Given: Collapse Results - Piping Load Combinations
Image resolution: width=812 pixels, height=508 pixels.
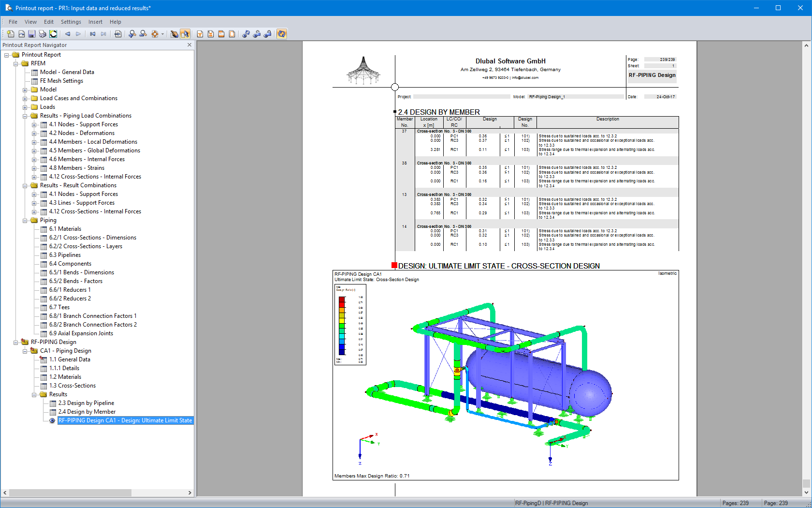Looking at the screenshot, I should point(25,116).
